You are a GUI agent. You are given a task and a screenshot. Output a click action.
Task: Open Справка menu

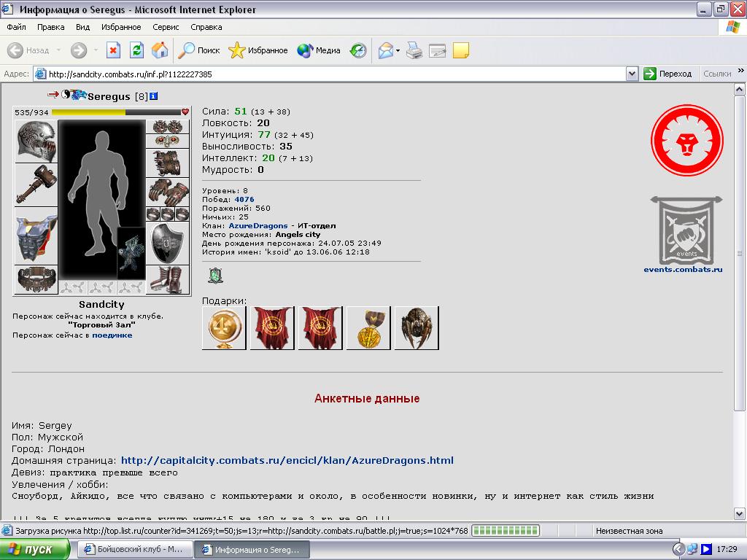click(206, 27)
